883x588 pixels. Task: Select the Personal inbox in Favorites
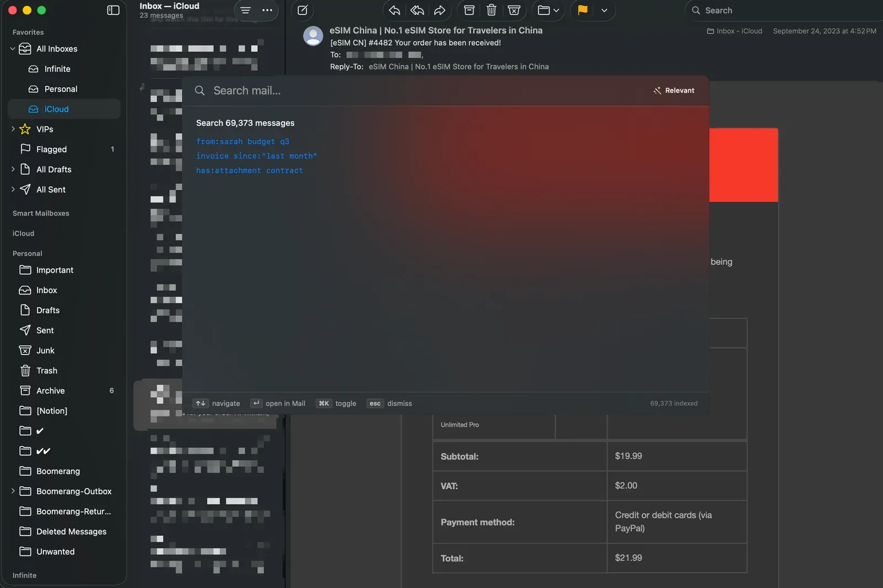coord(64,89)
